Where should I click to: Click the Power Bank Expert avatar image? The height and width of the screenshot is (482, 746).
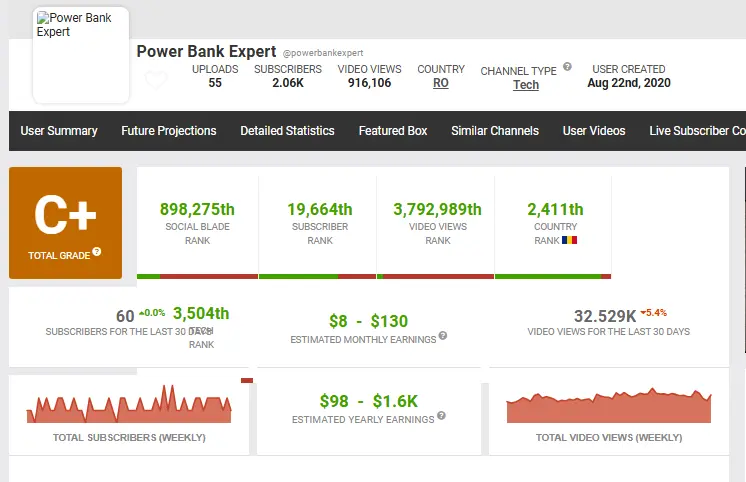tap(81, 55)
